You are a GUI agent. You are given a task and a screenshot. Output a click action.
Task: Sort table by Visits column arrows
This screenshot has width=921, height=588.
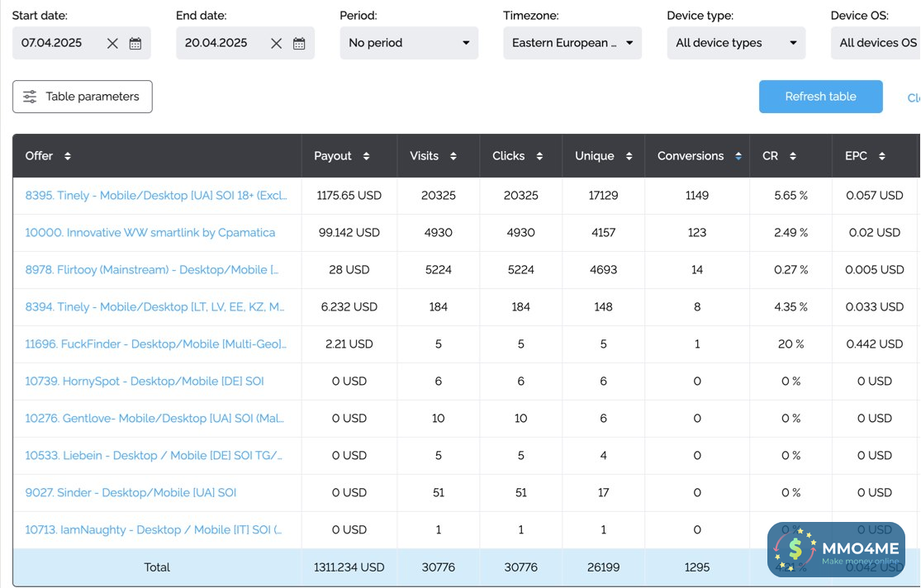click(453, 156)
